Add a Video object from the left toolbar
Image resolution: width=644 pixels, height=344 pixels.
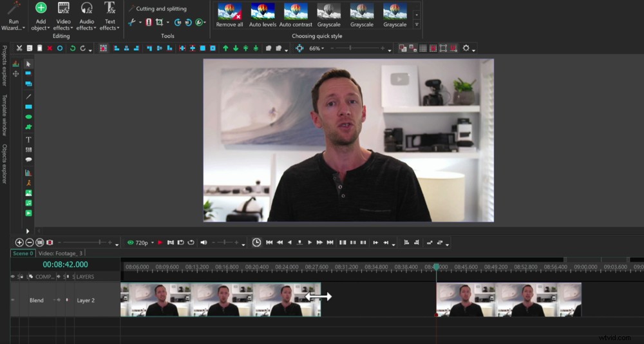[x=28, y=213]
